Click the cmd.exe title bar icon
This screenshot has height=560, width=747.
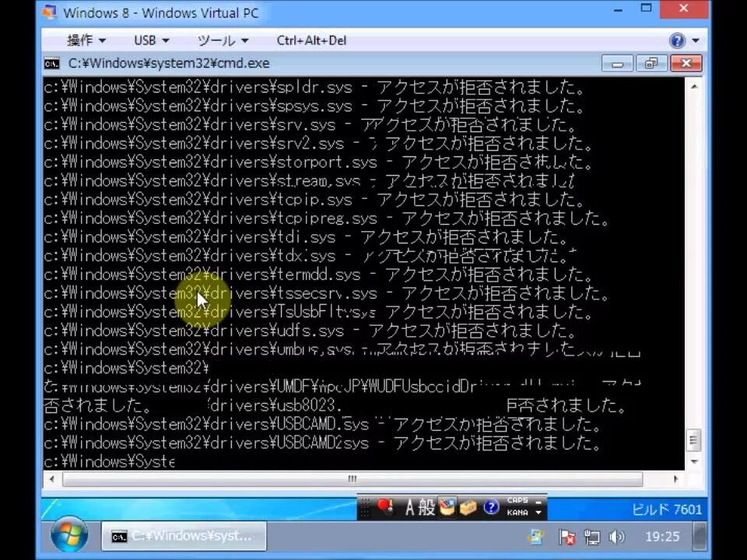click(x=51, y=63)
